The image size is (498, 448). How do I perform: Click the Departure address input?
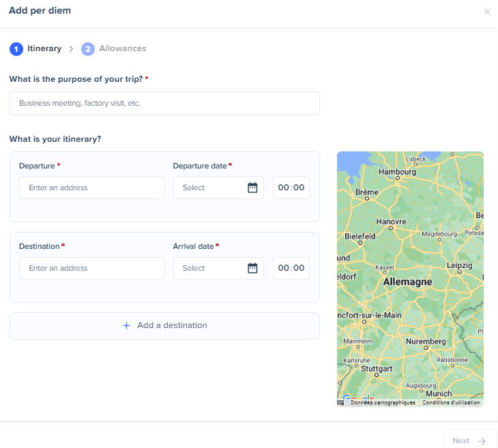pos(91,188)
